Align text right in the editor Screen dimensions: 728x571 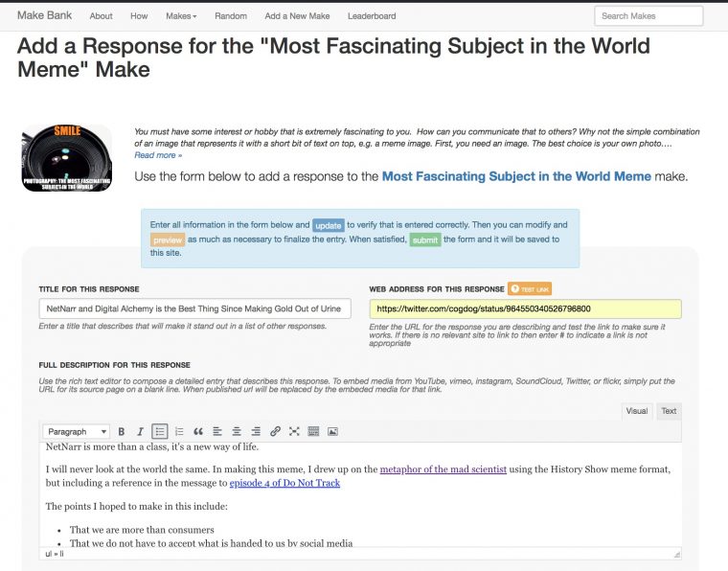point(256,432)
